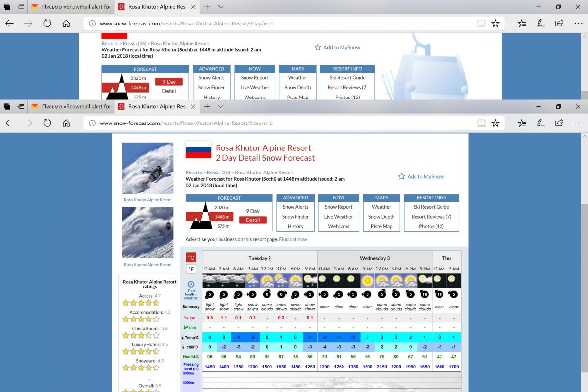Click the Russia breadcrumb link in the front window
This screenshot has height=392, width=588.
(214, 172)
